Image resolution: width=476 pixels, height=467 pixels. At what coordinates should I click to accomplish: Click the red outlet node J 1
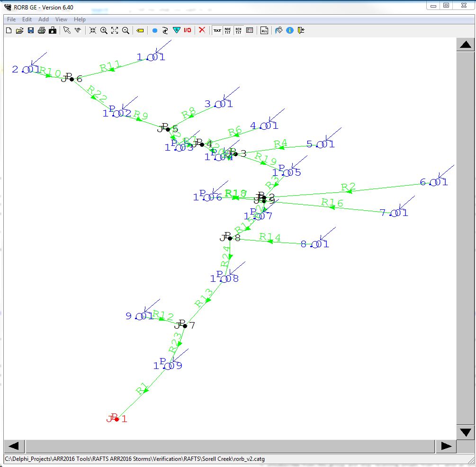[117, 419]
